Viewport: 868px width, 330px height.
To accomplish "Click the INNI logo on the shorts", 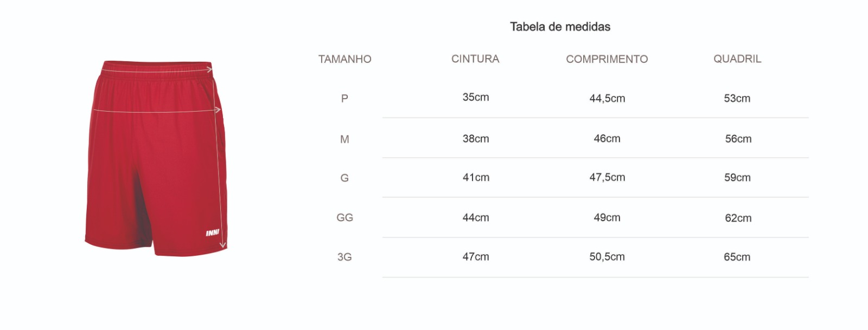I will pos(213,233).
